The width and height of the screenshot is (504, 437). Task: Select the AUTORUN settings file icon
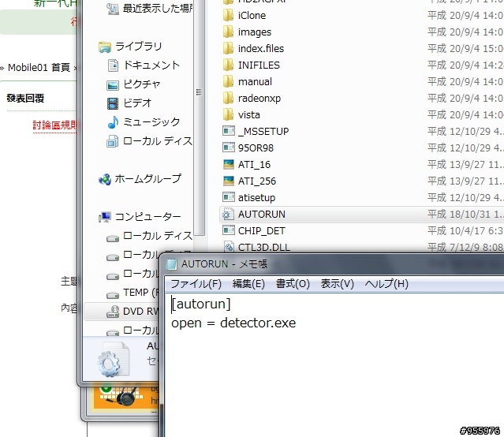click(228, 214)
